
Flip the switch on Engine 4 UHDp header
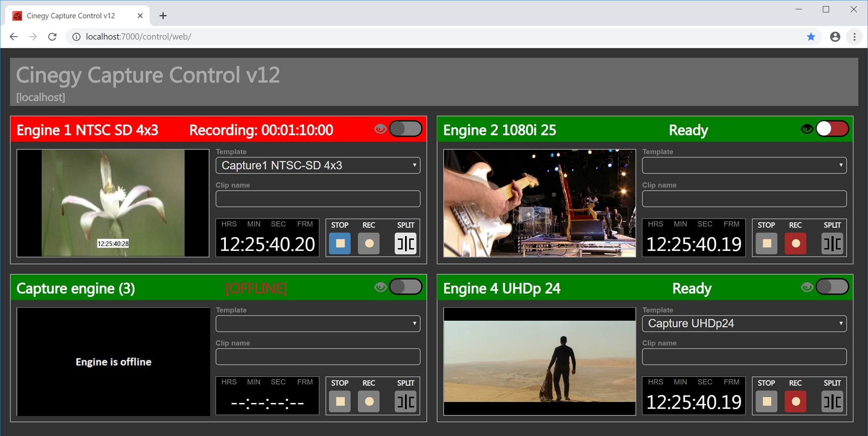tap(832, 287)
